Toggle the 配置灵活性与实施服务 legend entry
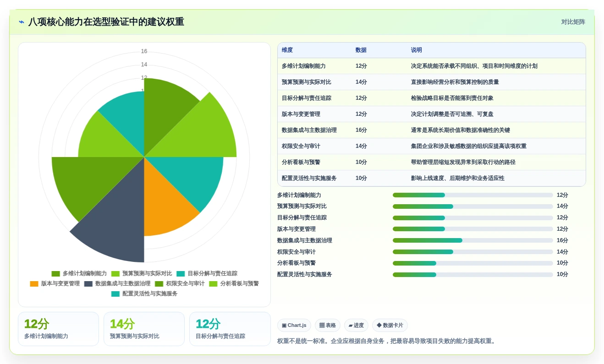 coord(144,293)
